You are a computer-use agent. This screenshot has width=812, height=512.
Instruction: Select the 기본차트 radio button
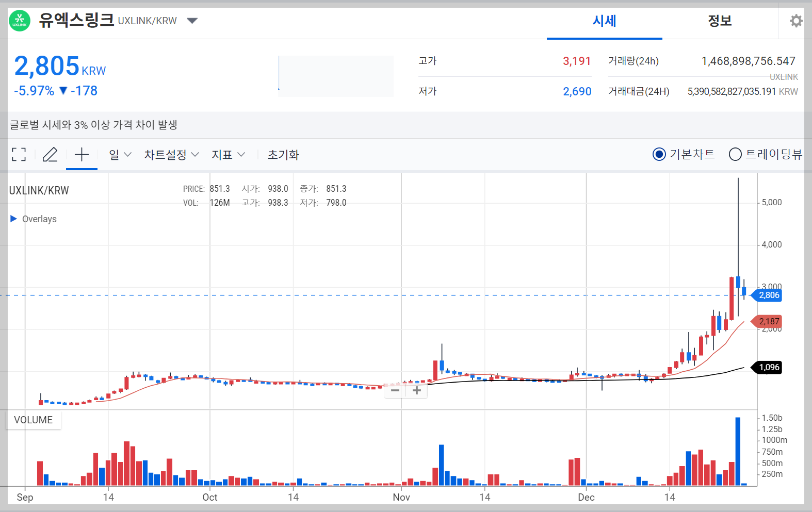click(x=659, y=154)
